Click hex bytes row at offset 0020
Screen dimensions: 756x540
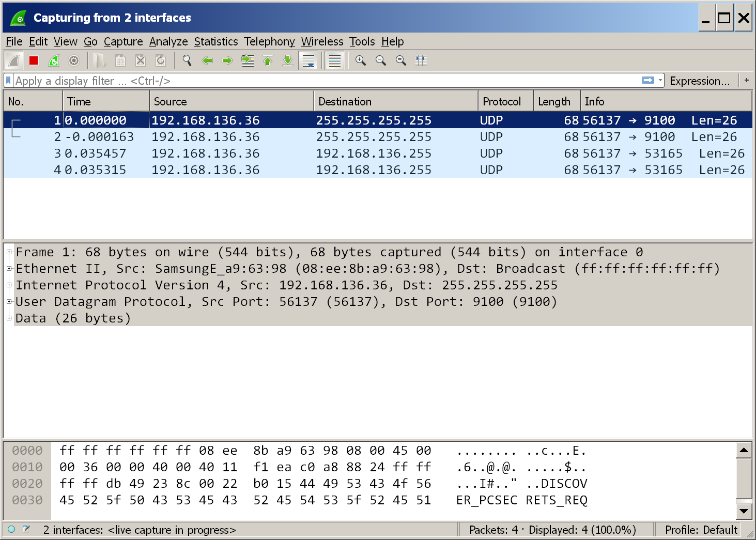pos(245,484)
